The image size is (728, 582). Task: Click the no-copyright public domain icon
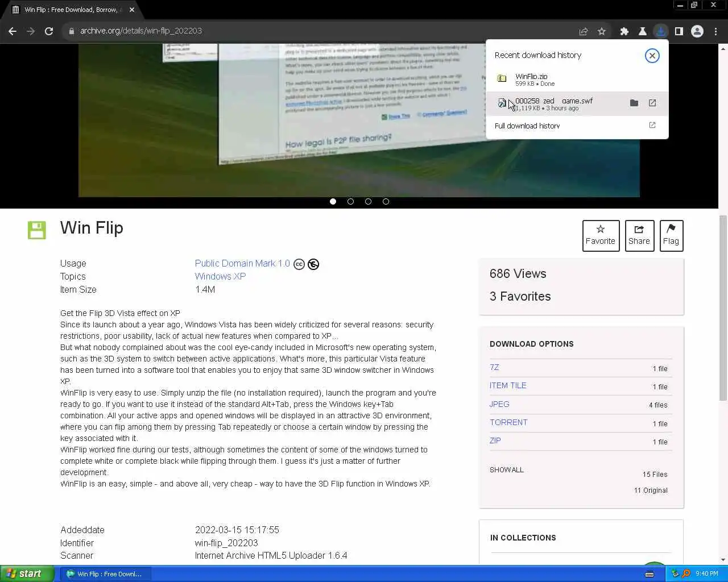point(313,264)
